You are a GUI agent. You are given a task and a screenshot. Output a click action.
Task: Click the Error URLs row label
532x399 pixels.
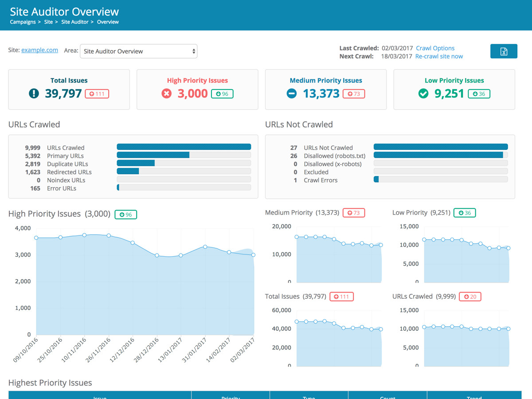62,188
